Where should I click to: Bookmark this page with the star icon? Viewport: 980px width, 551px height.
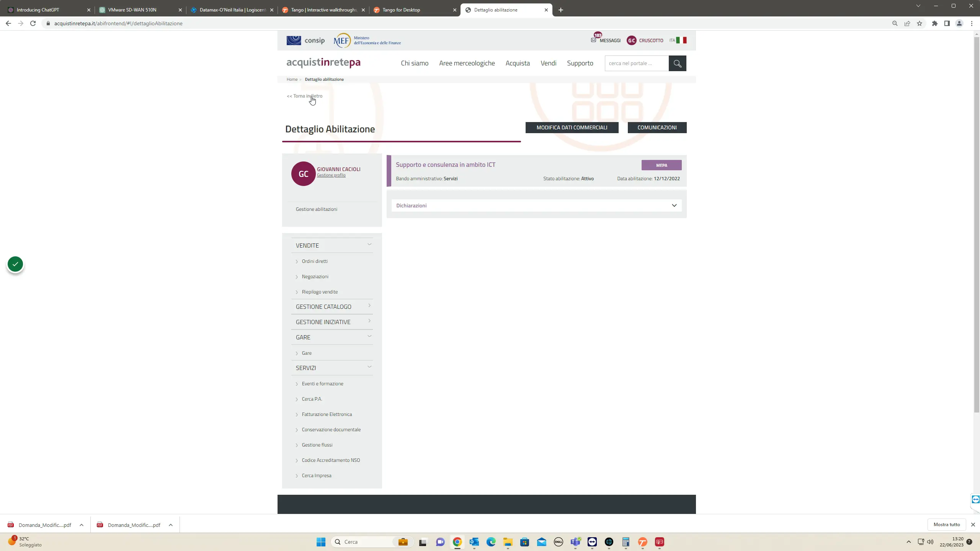pyautogui.click(x=920, y=23)
